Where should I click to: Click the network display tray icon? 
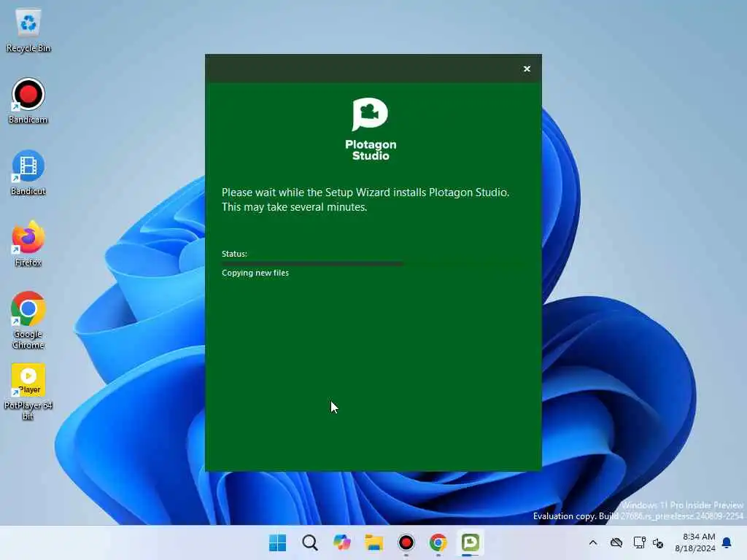pyautogui.click(x=639, y=542)
